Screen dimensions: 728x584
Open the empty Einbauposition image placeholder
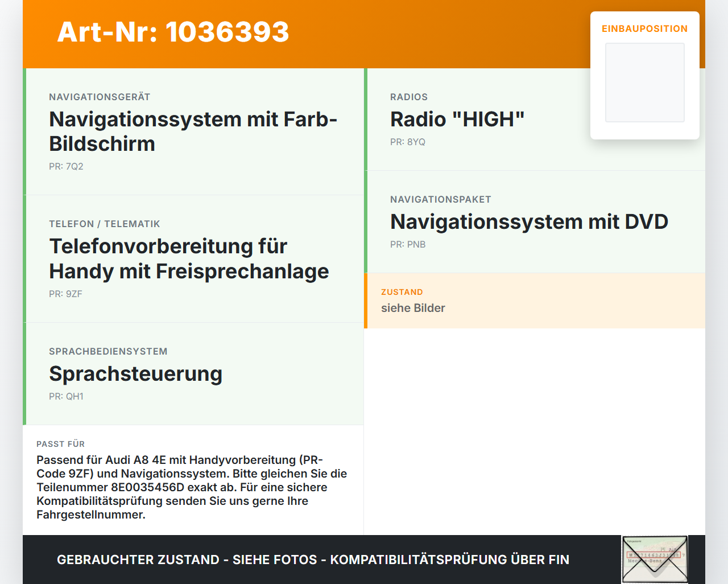tap(645, 83)
